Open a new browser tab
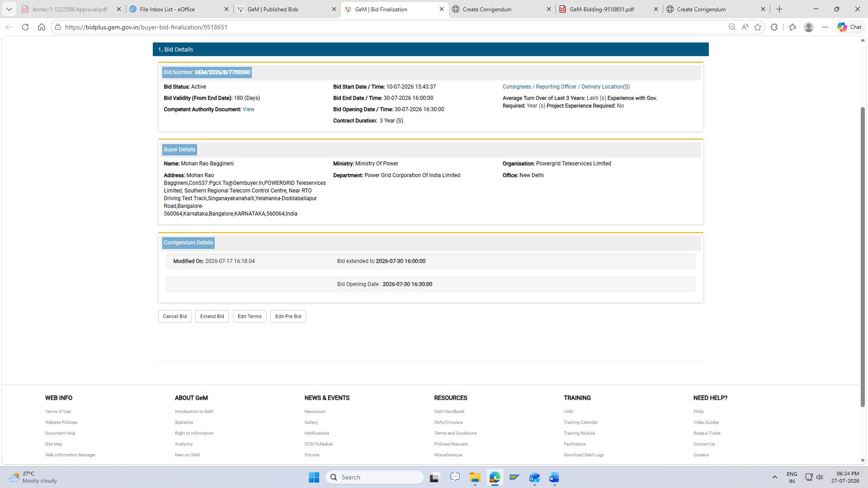The height and width of the screenshot is (488, 868). (779, 9)
